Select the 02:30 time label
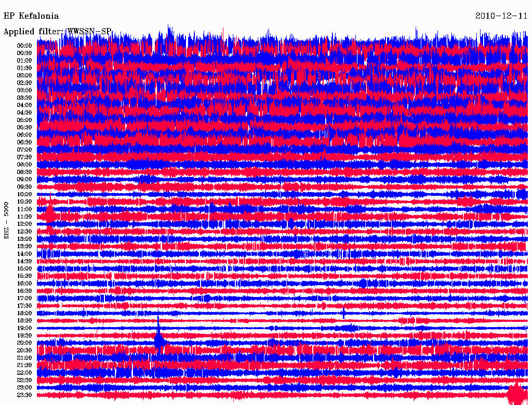532x405 pixels. coord(24,83)
